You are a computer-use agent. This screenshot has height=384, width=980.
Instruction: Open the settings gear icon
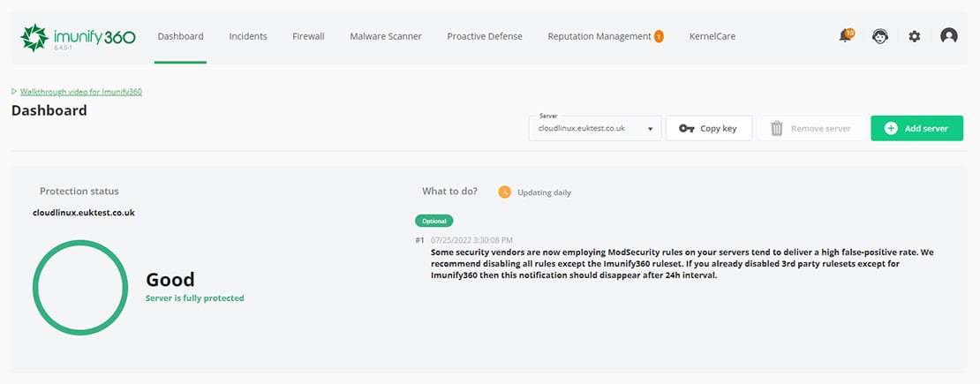pyautogui.click(x=915, y=36)
